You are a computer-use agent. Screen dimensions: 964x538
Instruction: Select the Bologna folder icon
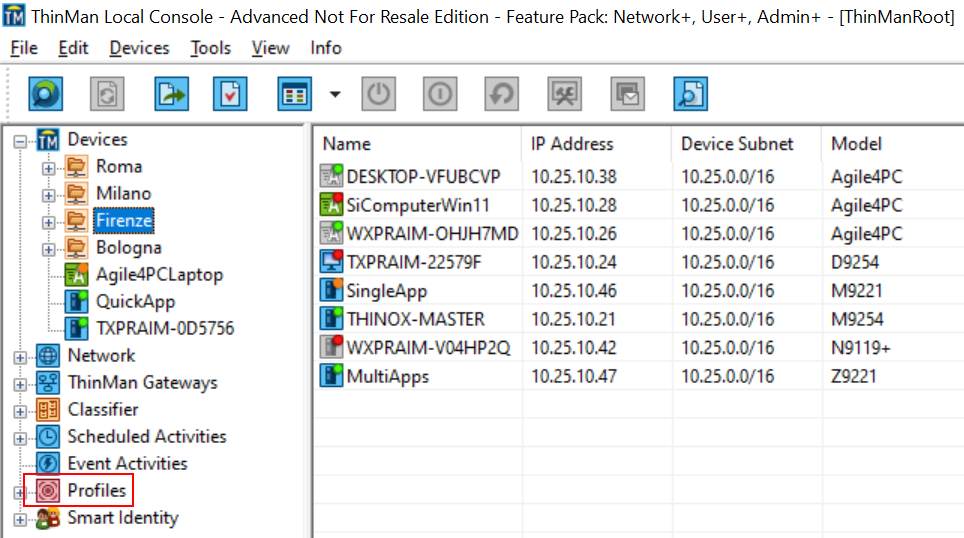pyautogui.click(x=76, y=248)
